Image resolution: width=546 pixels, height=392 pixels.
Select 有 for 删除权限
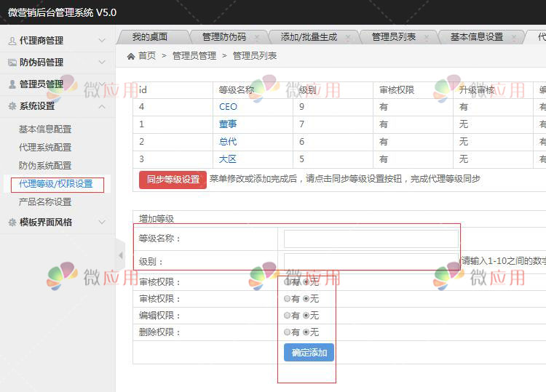[x=287, y=332]
